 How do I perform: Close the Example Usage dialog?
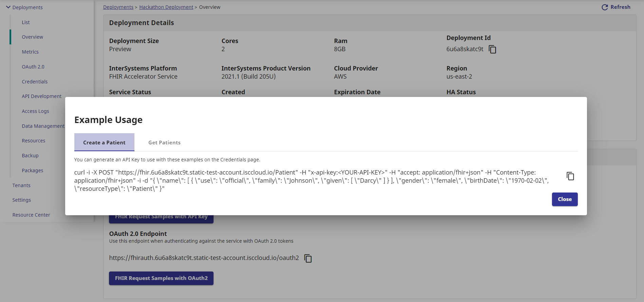564,199
